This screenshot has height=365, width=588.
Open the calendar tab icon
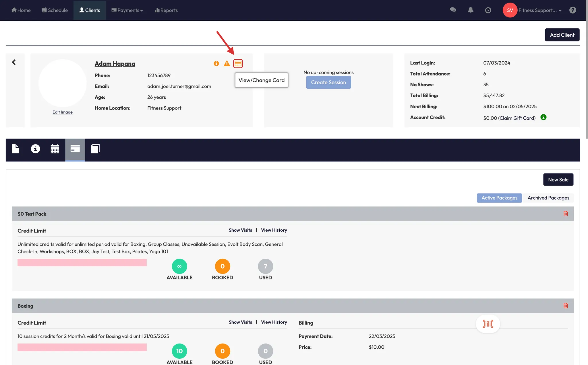(x=55, y=149)
